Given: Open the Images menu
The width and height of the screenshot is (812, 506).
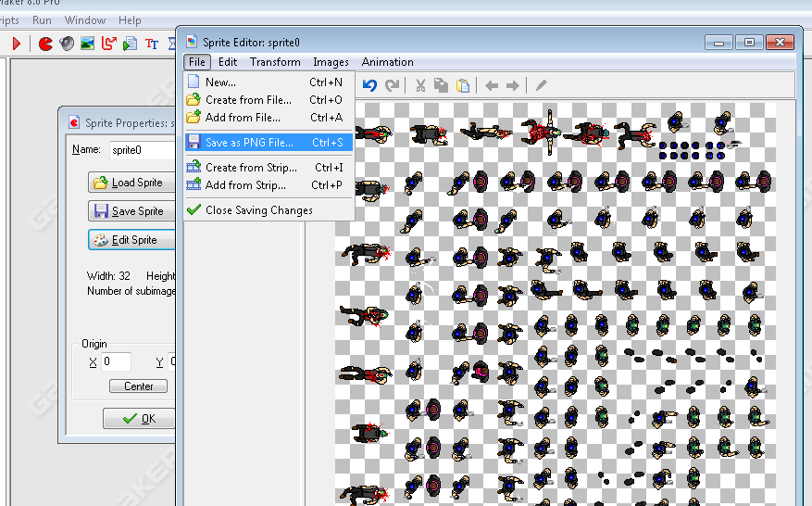Looking at the screenshot, I should click(x=331, y=62).
